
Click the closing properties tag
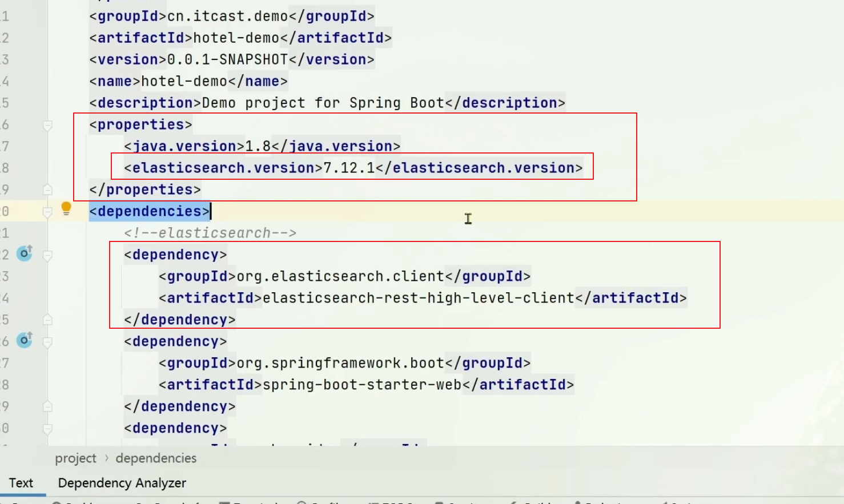pos(145,189)
